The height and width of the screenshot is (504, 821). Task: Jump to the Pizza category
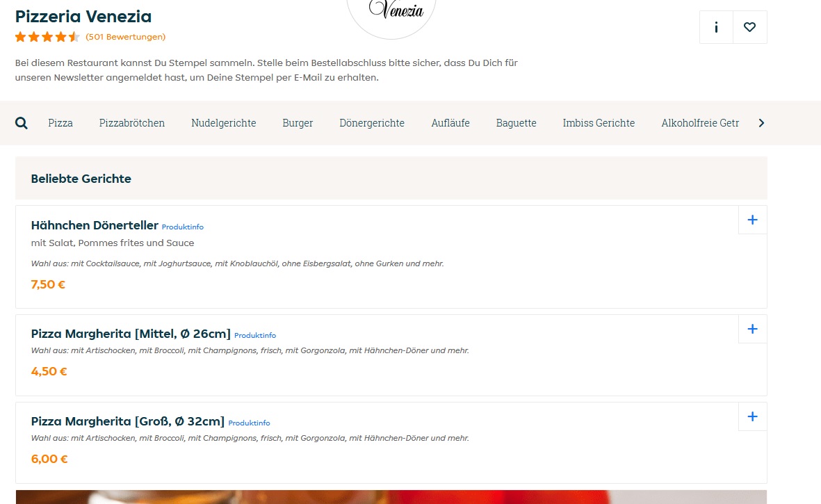click(x=60, y=123)
